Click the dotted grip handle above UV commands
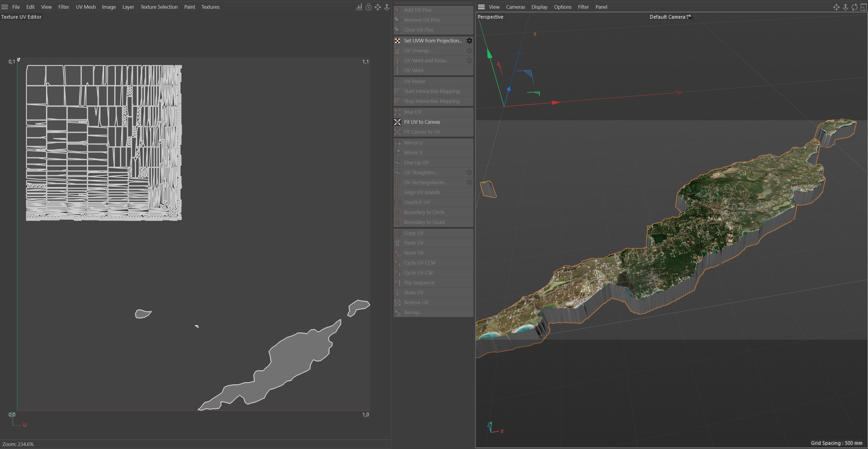This screenshot has height=449, width=868. point(433,3)
